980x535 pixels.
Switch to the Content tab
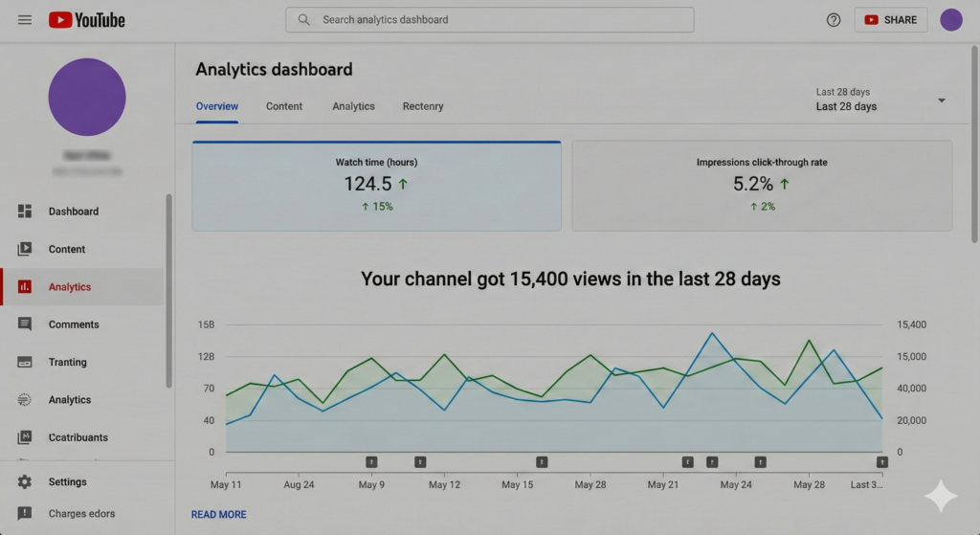pyautogui.click(x=284, y=106)
